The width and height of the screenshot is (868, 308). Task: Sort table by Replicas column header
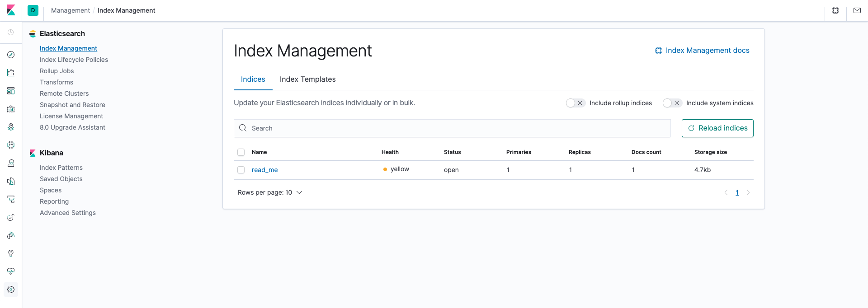(580, 152)
